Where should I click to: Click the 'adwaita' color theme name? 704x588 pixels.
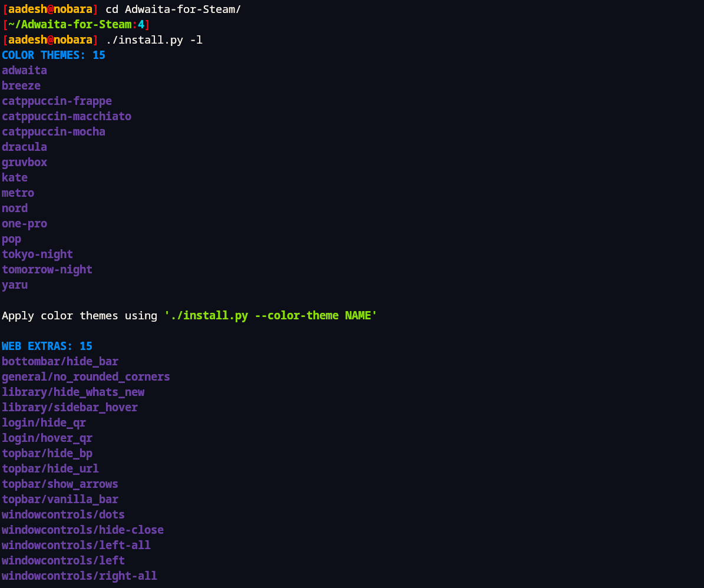pyautogui.click(x=24, y=70)
